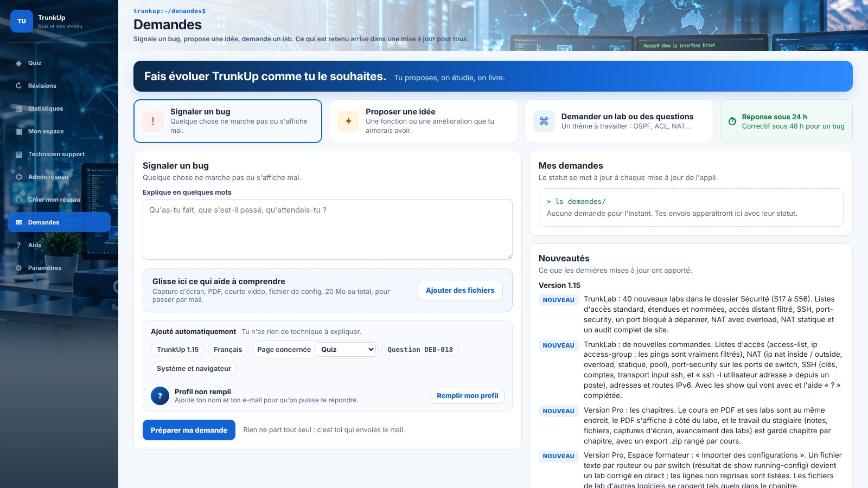The image size is (868, 488).
Task: Click the TU logo badge
Action: [x=22, y=21]
